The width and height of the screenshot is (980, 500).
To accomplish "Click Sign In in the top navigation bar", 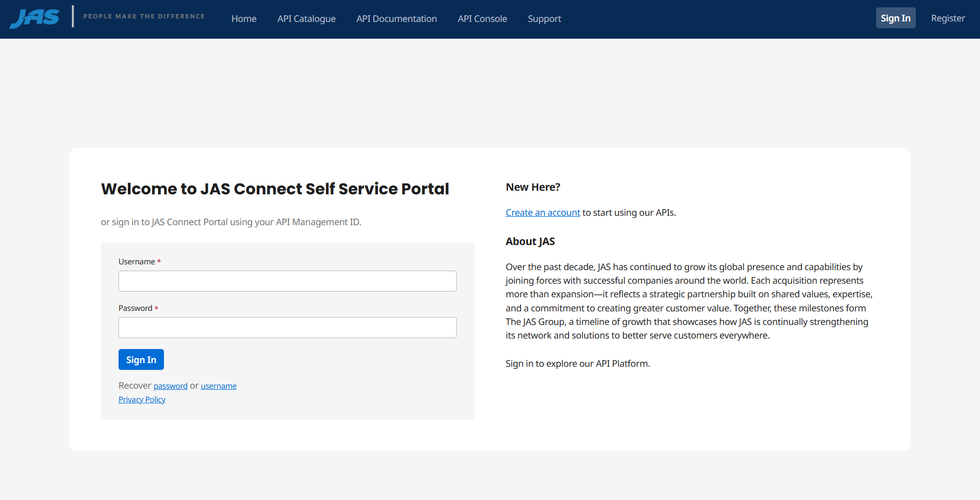I will pos(895,18).
